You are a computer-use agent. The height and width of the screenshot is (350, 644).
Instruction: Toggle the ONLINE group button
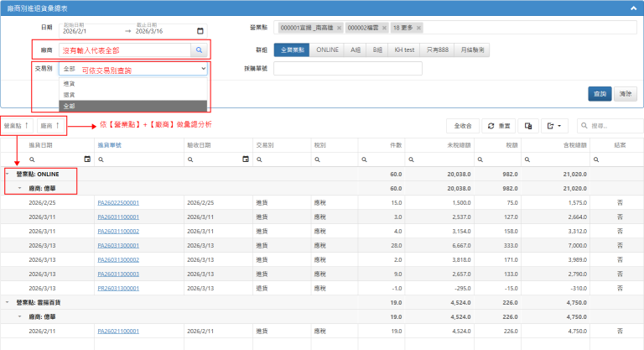(328, 50)
